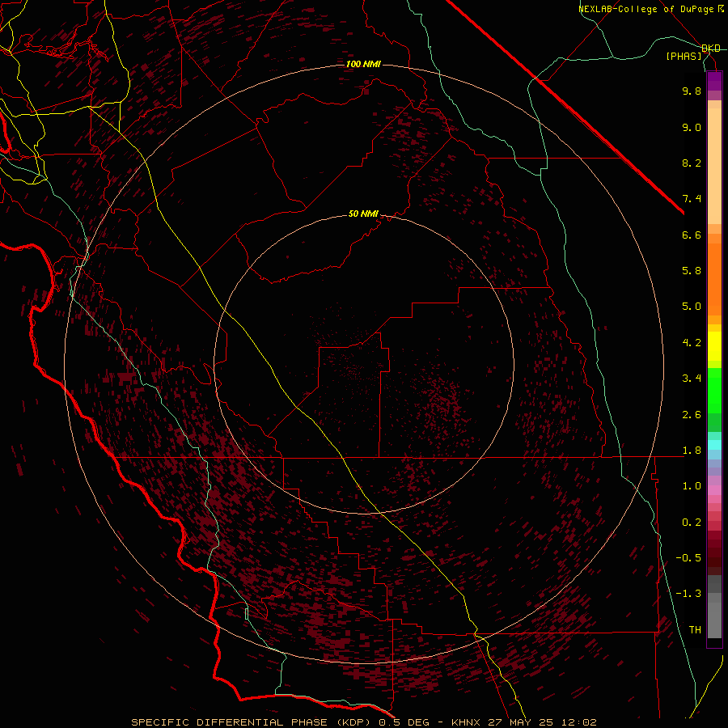Click the BKD label above the color scale
This screenshot has width=728, height=728.
[711, 49]
